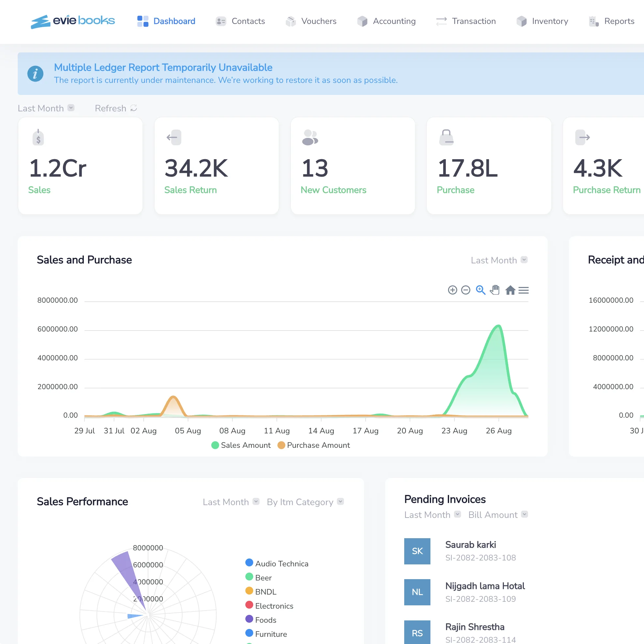644x644 pixels.
Task: Open invoice SI-2082-2083-109
Action: (480, 599)
